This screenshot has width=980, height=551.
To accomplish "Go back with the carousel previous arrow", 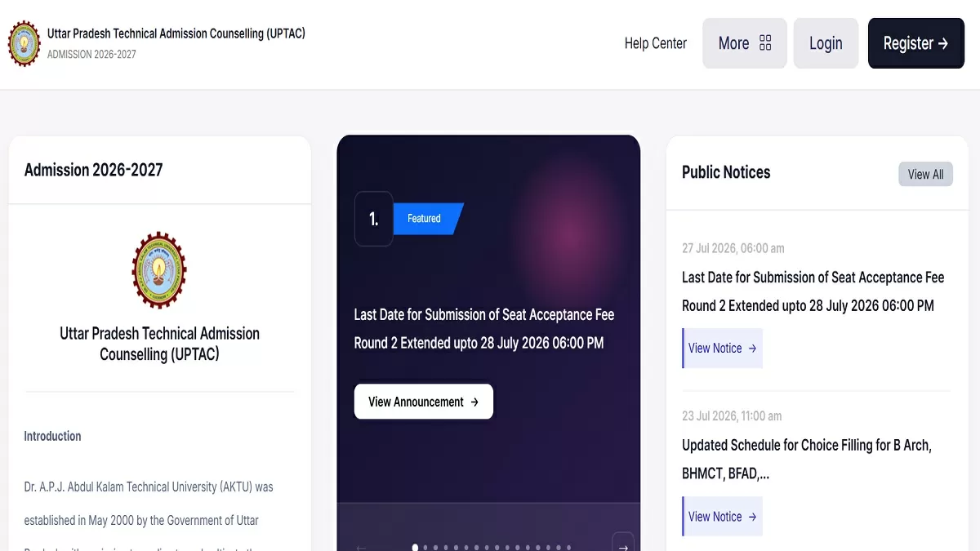I will point(362,547).
